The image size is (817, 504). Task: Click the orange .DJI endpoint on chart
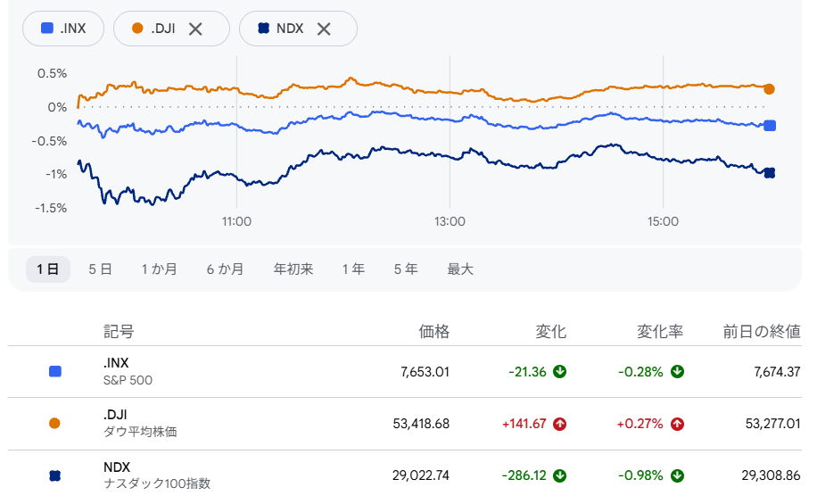(769, 89)
